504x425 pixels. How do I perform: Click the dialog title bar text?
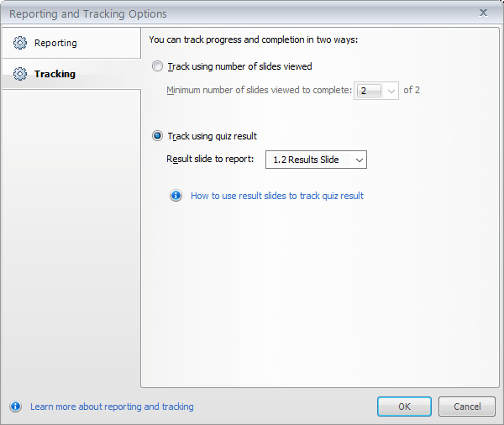point(88,13)
